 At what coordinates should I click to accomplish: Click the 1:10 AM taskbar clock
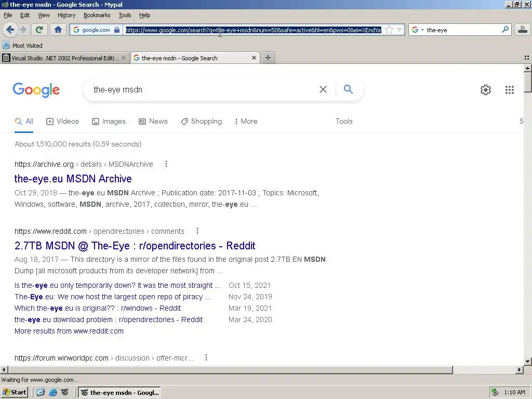(x=514, y=392)
